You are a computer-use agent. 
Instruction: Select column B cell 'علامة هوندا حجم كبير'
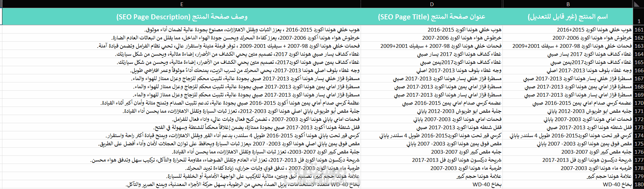click(568, 176)
